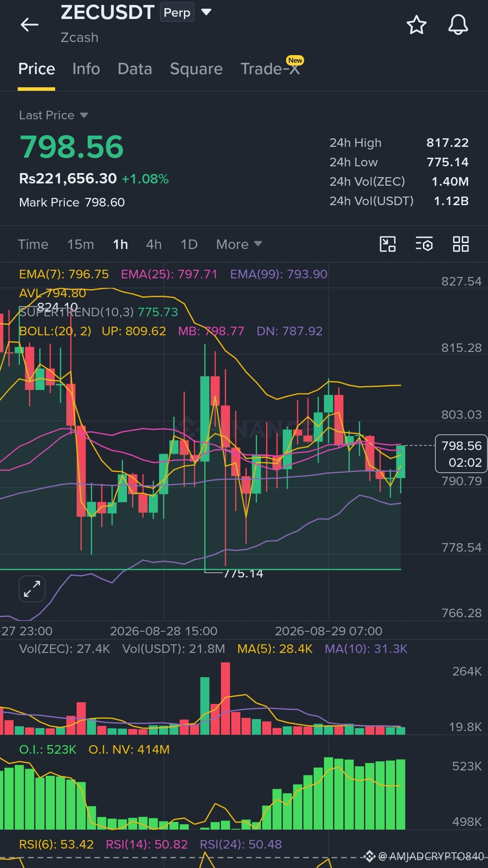Add ZECUSDT to favorites with star icon

[x=416, y=24]
